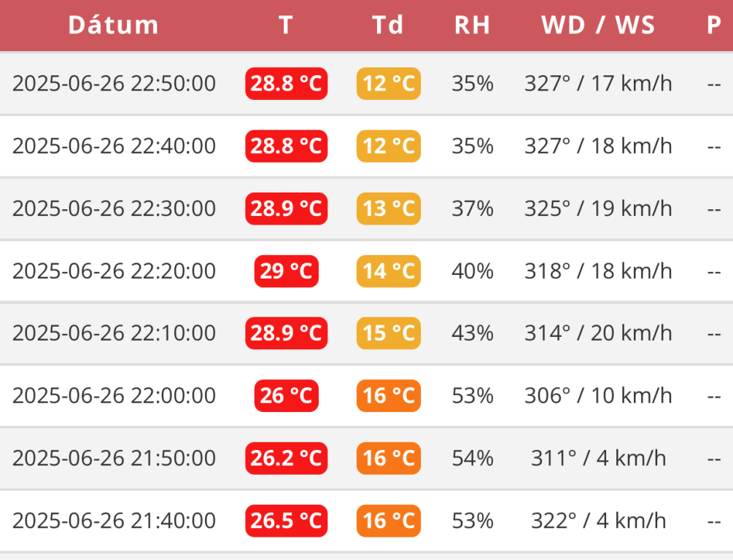
Task: Click the 12 °C dew point badge at 22:40:00
Action: (x=389, y=147)
